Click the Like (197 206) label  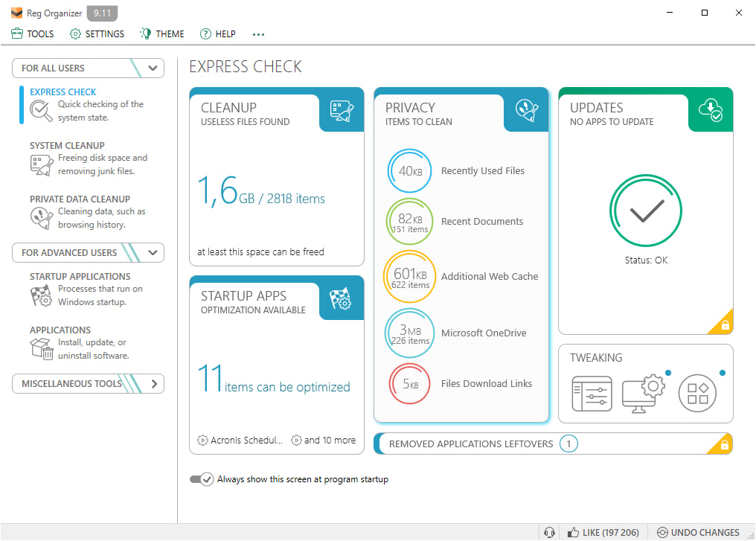(610, 532)
